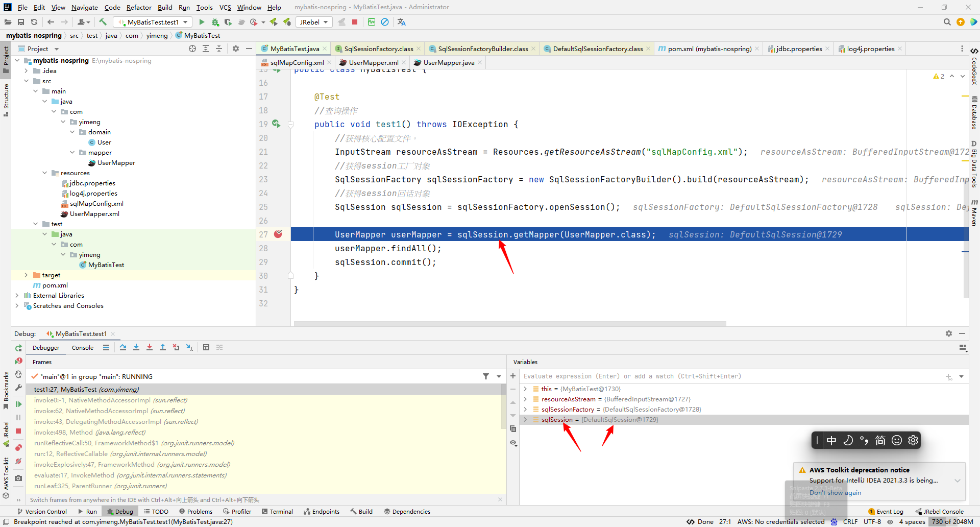Expand the External Libraries node
Viewport: 980px width, 527px height.
[17, 295]
